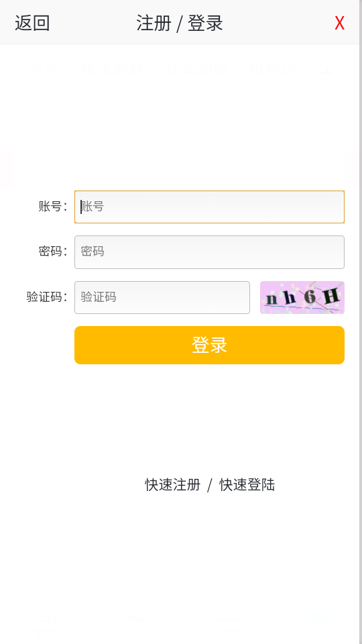Focus the 账号 account input field
The width and height of the screenshot is (362, 644).
209,207
